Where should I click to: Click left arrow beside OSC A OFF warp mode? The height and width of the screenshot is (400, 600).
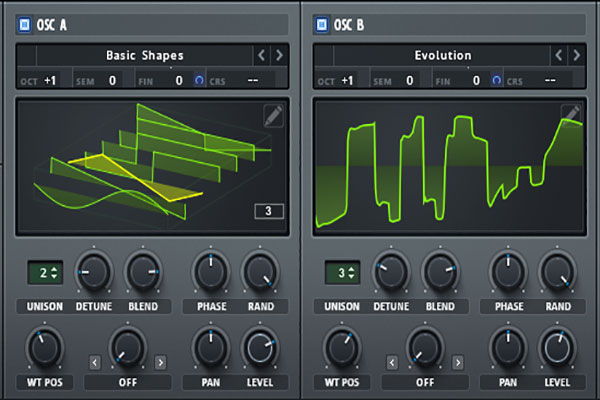click(94, 361)
